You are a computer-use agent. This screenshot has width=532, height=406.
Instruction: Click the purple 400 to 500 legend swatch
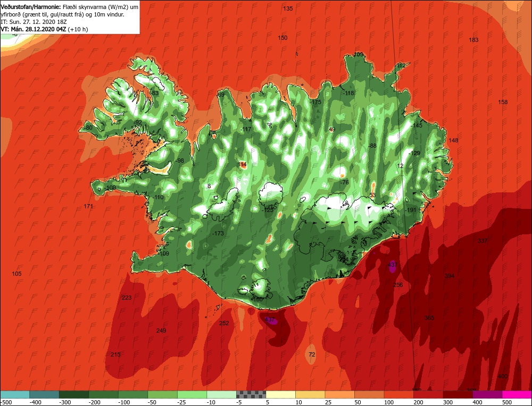pyautogui.click(x=487, y=394)
